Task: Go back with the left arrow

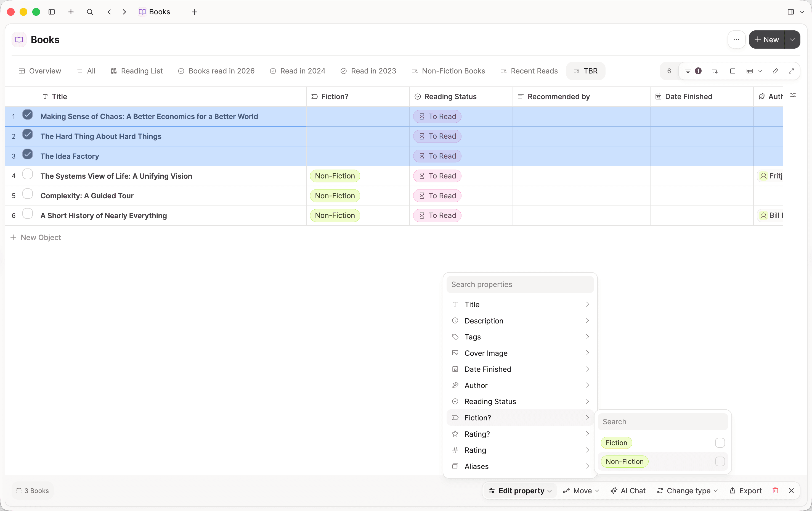Action: pos(109,12)
